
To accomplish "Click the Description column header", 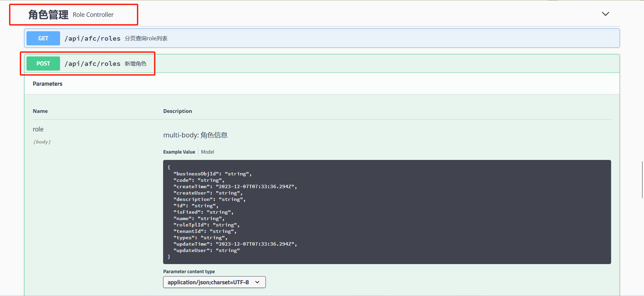I will pyautogui.click(x=178, y=111).
